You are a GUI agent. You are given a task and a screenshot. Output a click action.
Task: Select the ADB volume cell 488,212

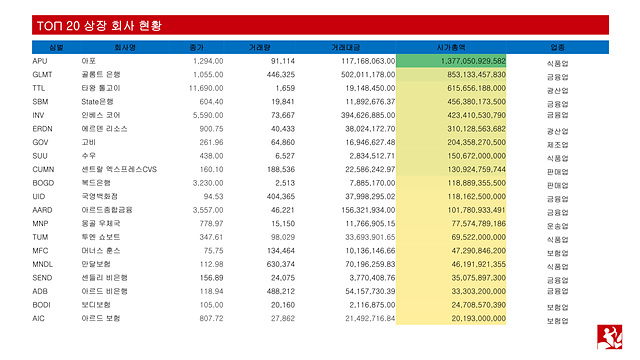281,291
